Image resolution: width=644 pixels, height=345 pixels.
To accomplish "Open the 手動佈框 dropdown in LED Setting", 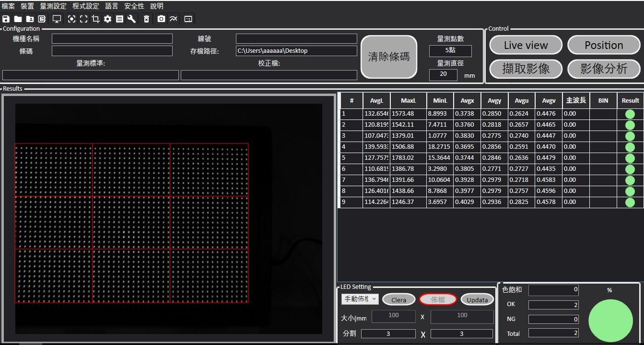I will [x=360, y=299].
